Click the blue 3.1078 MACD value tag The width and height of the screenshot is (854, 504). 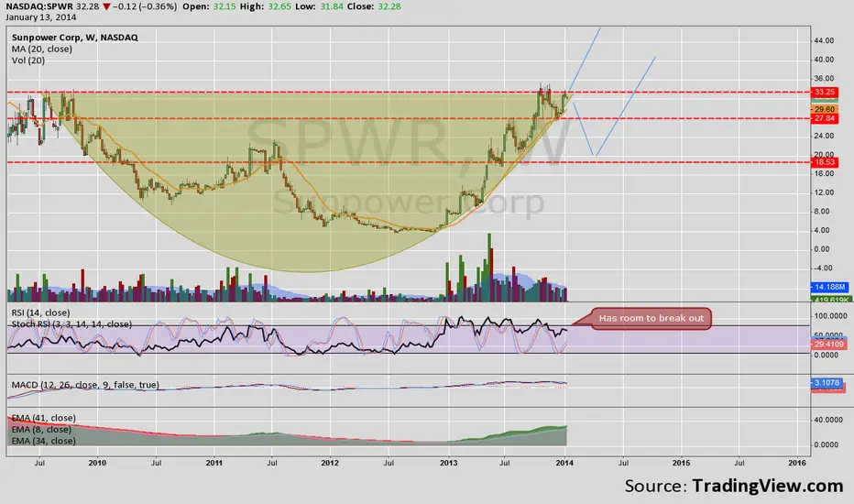pyautogui.click(x=827, y=383)
